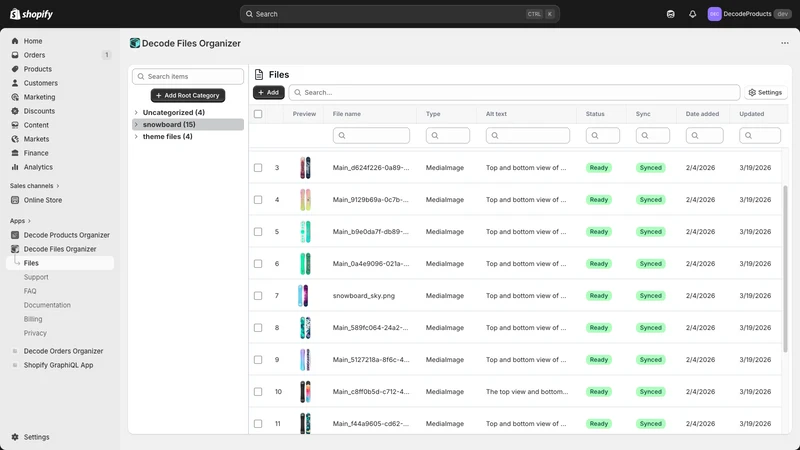Image resolution: width=800 pixels, height=450 pixels.
Task: Open the FAQ menu item
Action: coord(30,291)
